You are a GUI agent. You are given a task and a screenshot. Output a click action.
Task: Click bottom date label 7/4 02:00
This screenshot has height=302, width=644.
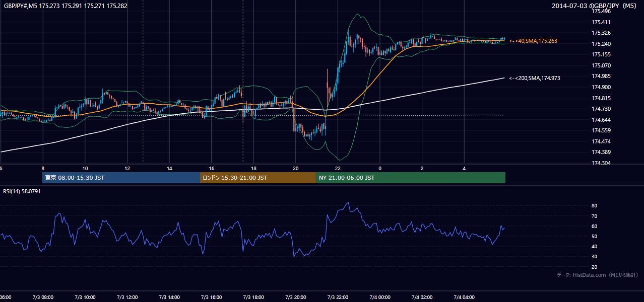422,297
